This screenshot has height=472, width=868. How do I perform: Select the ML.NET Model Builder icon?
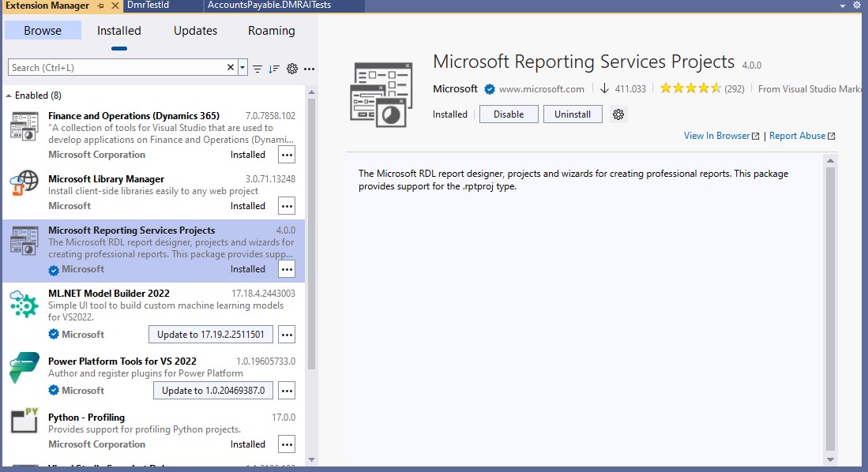click(24, 304)
